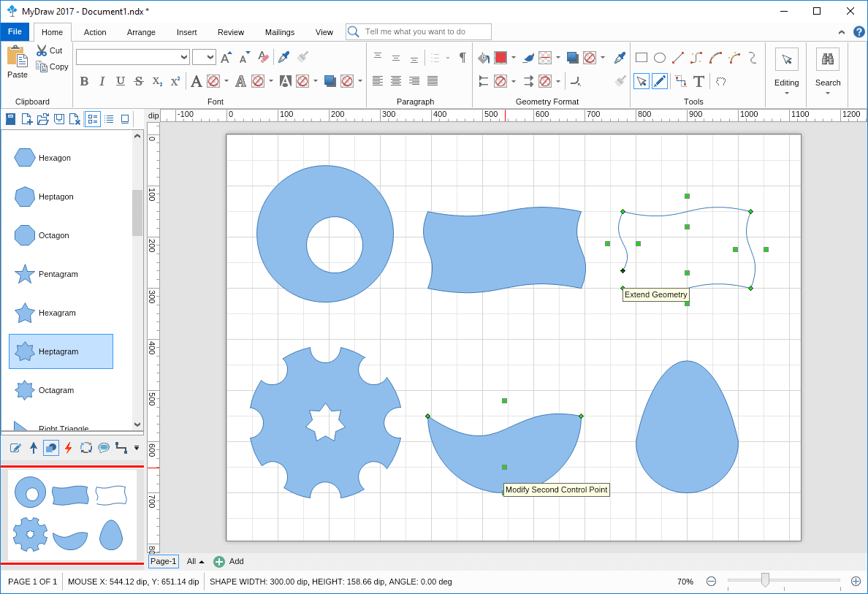Open the fill color swatch picker

[x=501, y=56]
